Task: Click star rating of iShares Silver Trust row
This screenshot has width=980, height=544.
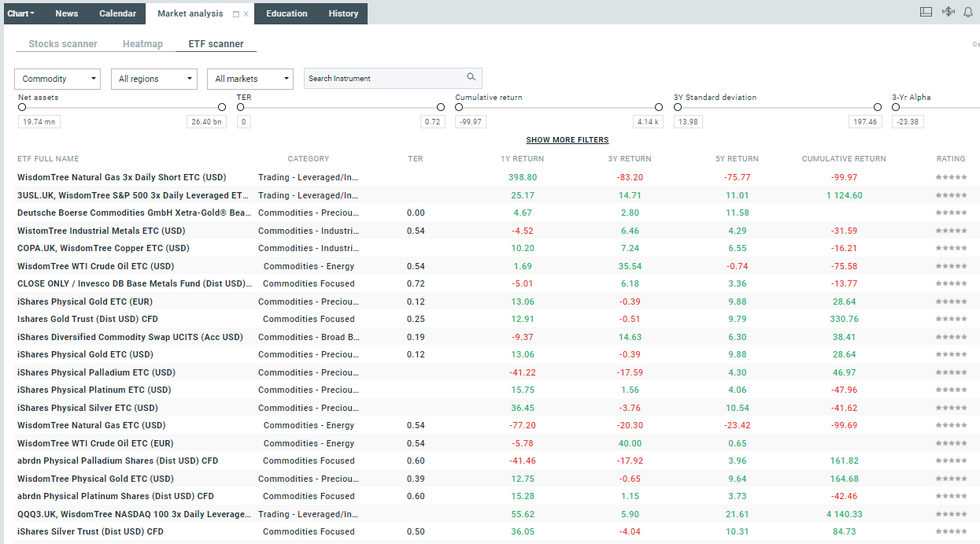Action: pyautogui.click(x=951, y=532)
